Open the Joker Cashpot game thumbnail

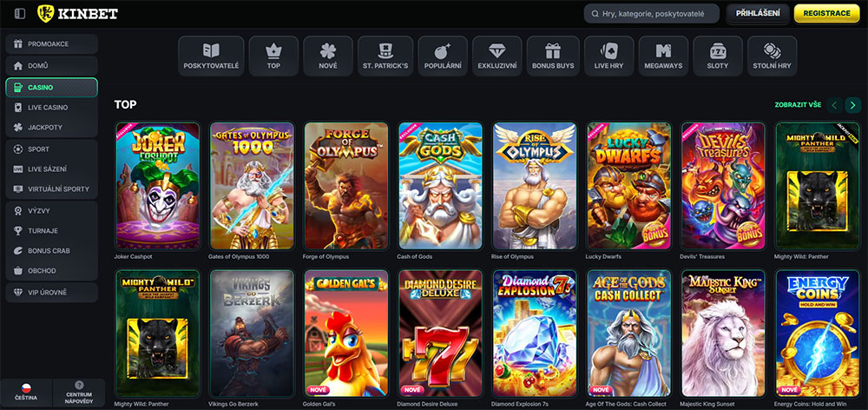coord(157,186)
